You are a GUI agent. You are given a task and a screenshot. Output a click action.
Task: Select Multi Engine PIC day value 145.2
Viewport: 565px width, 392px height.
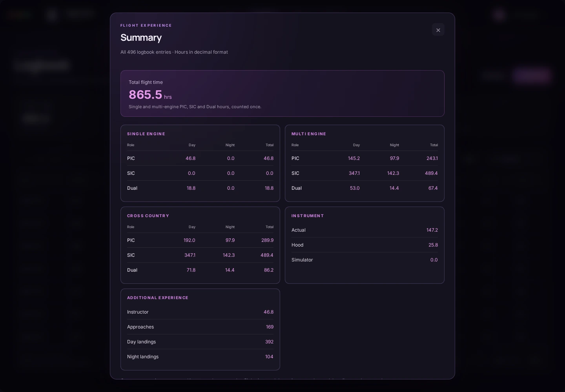point(354,158)
